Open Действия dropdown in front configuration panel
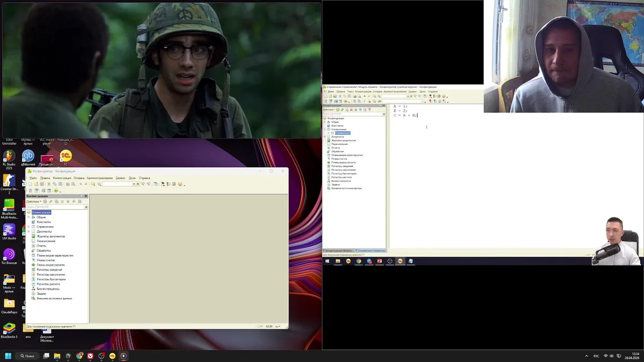The height and width of the screenshot is (362, 644). pyautogui.click(x=34, y=201)
